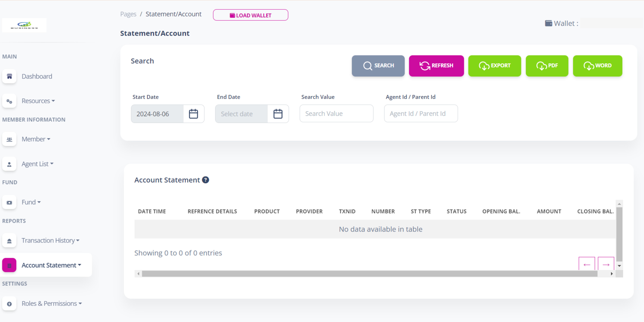Image resolution: width=644 pixels, height=322 pixels.
Task: Click the Member group icon in sidebar
Action: tap(9, 139)
